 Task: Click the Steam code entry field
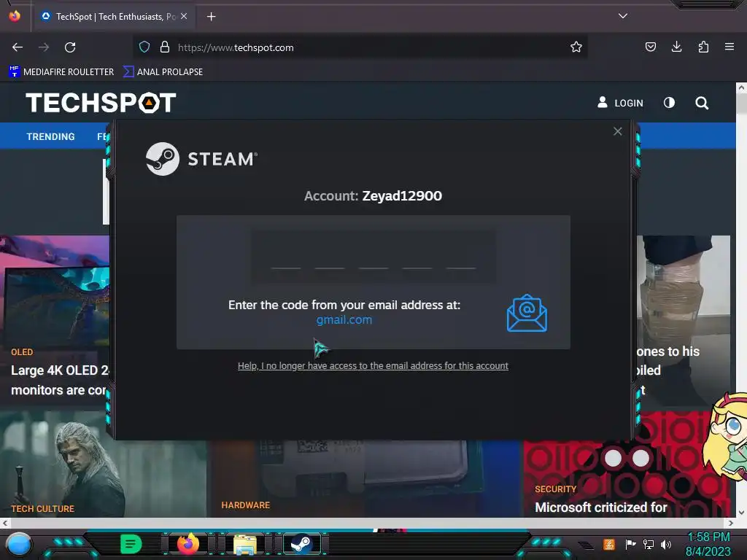pyautogui.click(x=373, y=258)
